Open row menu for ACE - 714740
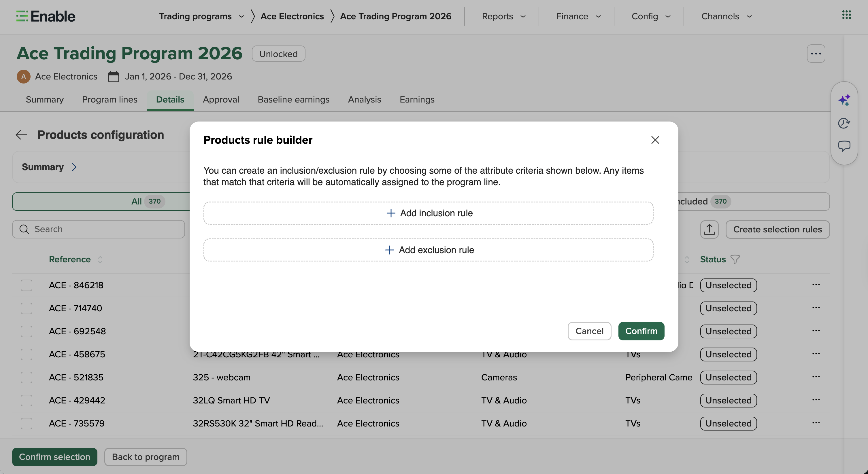Image resolution: width=868 pixels, height=474 pixels. 816,308
